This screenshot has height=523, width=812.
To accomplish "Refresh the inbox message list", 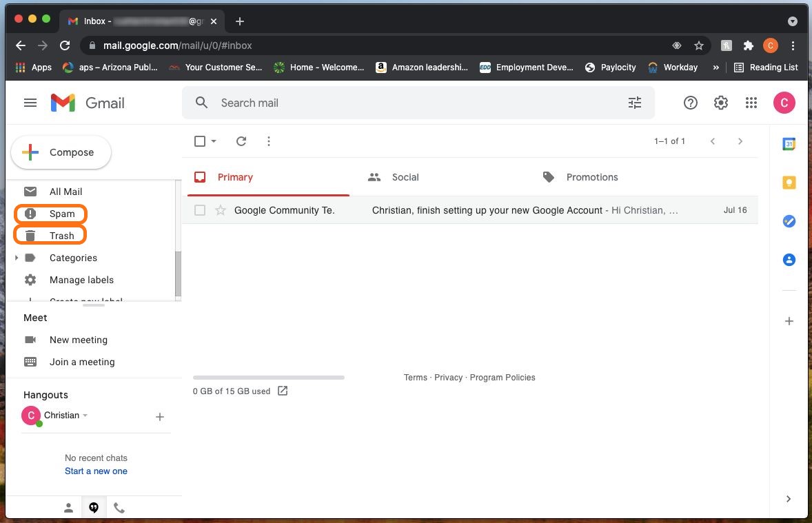I will pyautogui.click(x=241, y=141).
